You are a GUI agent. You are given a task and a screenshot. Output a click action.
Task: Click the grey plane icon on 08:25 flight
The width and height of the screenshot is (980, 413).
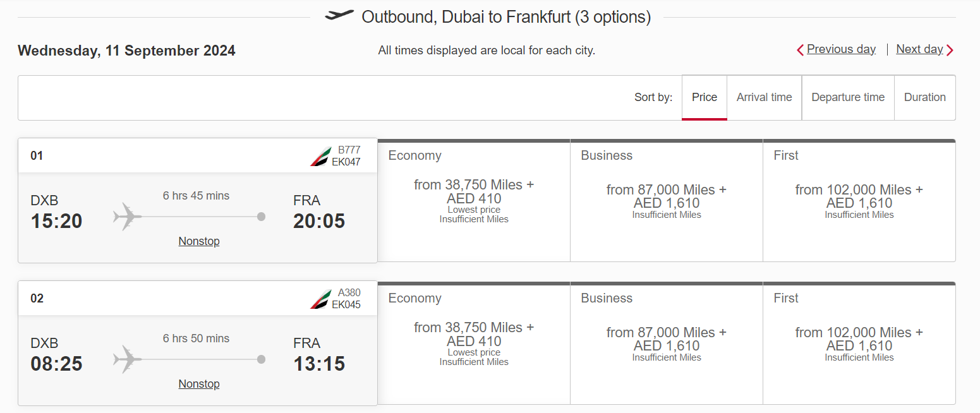[x=127, y=359]
